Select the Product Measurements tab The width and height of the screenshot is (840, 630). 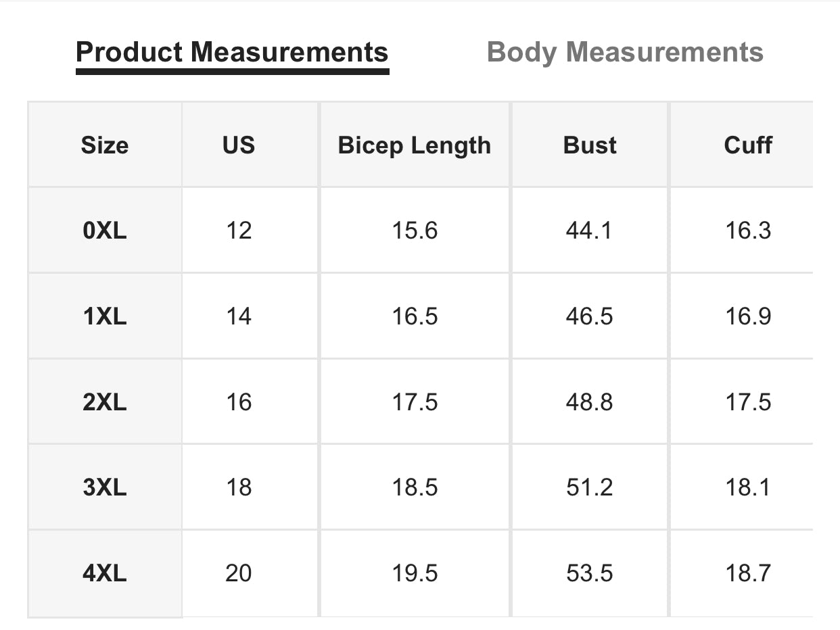tap(232, 53)
